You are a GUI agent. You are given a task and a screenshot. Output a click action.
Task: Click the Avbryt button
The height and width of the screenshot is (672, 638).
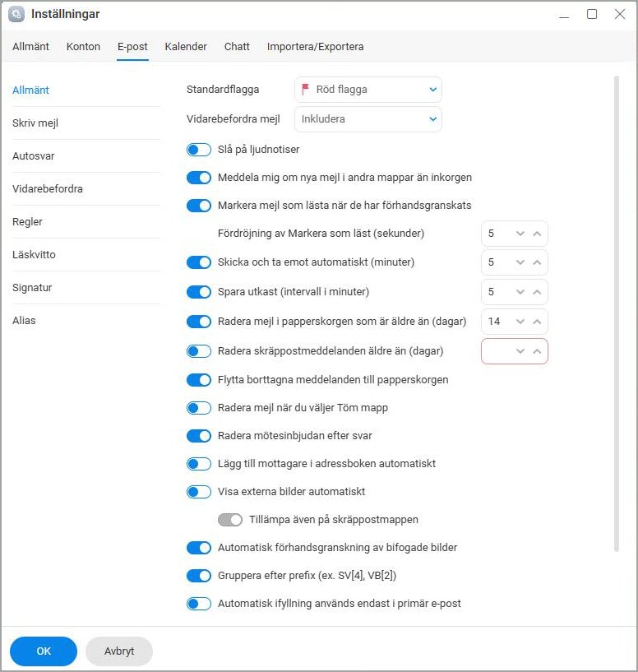(119, 651)
